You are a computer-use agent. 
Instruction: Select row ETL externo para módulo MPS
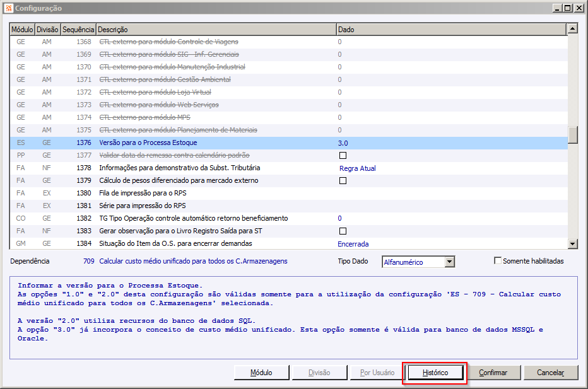point(288,117)
